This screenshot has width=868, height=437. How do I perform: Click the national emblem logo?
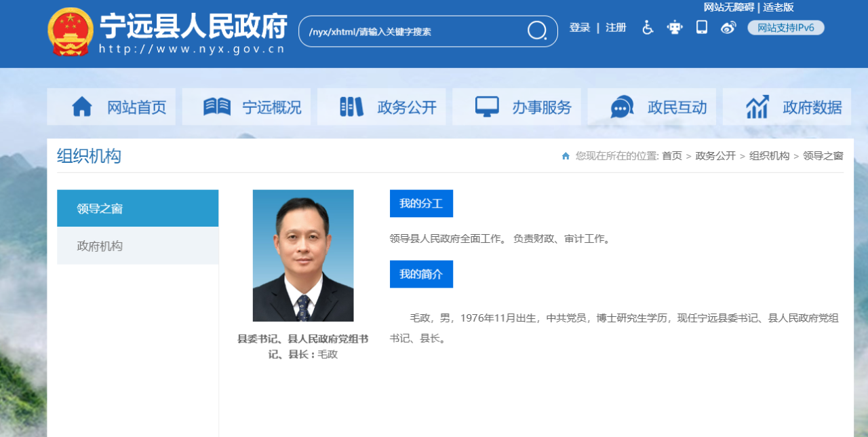point(71,32)
